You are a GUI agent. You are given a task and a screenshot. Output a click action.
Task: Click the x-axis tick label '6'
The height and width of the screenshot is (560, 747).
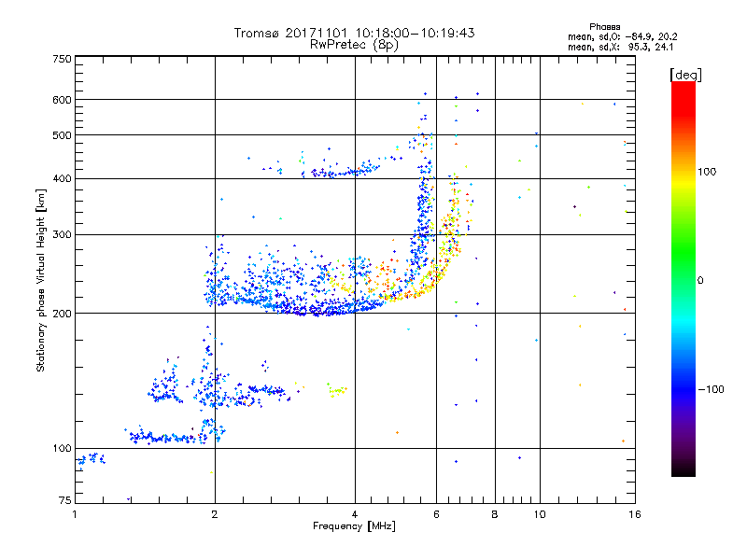click(x=436, y=514)
